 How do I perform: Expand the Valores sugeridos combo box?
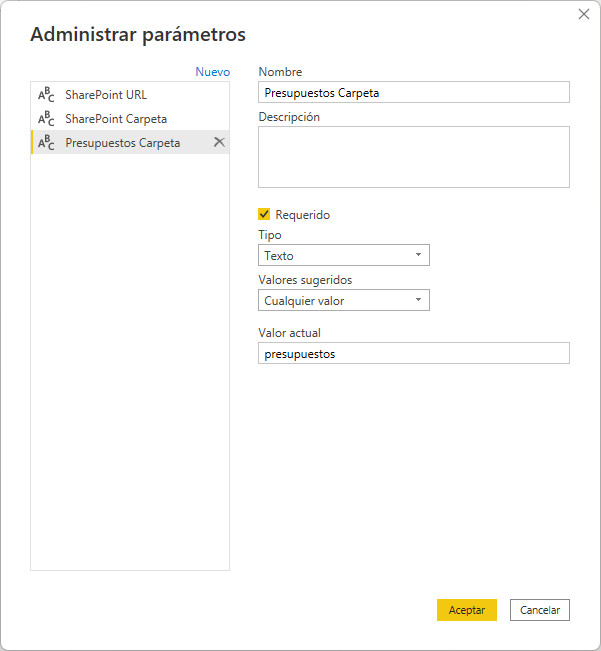point(343,300)
